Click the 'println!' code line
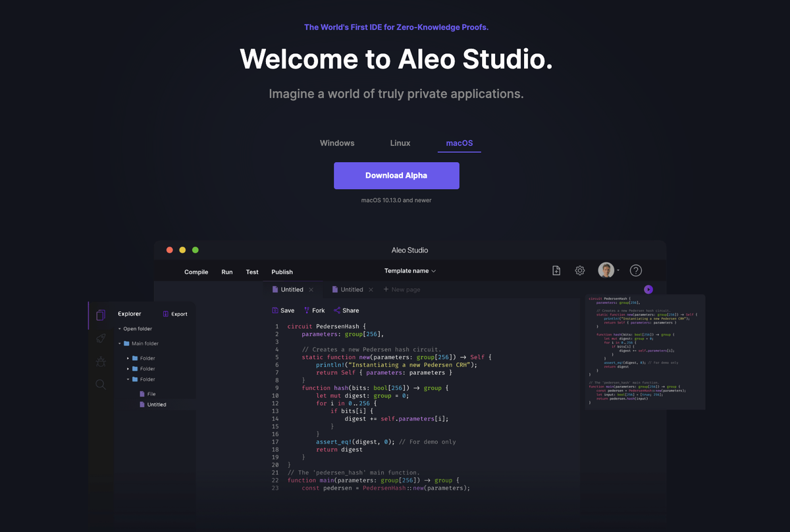Image resolution: width=790 pixels, height=532 pixels. click(396, 365)
